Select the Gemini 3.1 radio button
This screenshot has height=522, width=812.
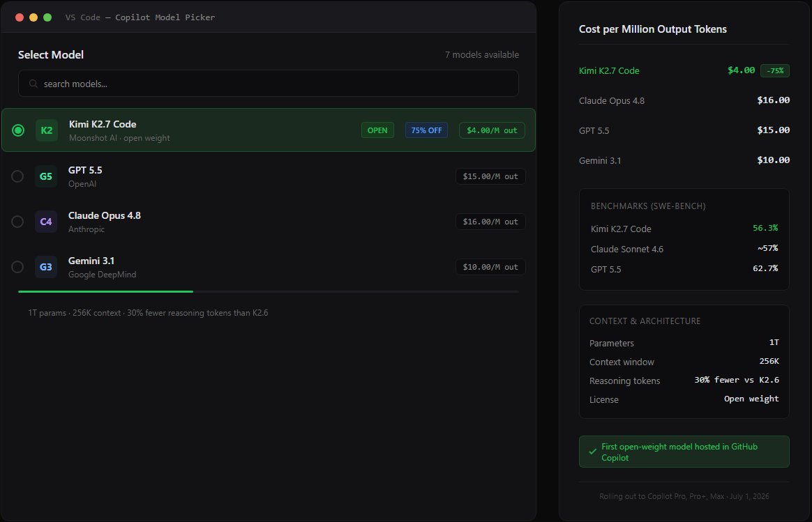pyautogui.click(x=17, y=267)
